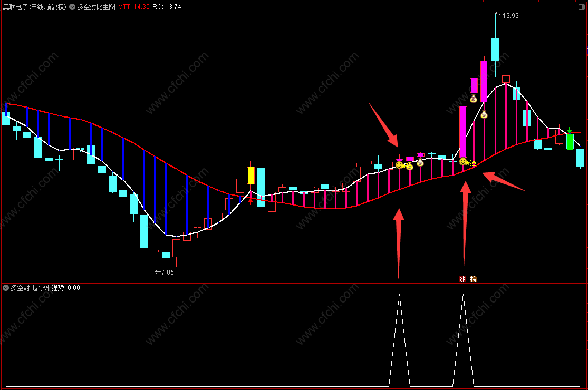Select the green candlestick
The image size is (588, 390).
570,142
